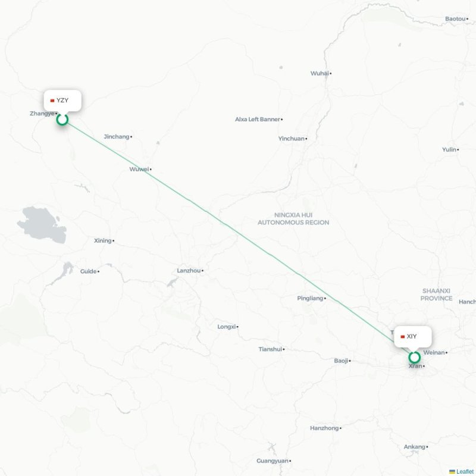Select the Xining city label

click(103, 241)
